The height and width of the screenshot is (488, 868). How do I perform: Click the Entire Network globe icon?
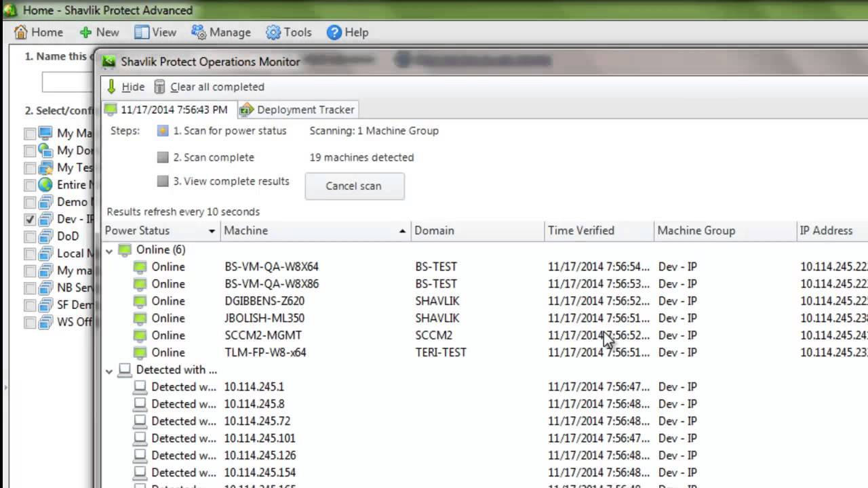[45, 184]
